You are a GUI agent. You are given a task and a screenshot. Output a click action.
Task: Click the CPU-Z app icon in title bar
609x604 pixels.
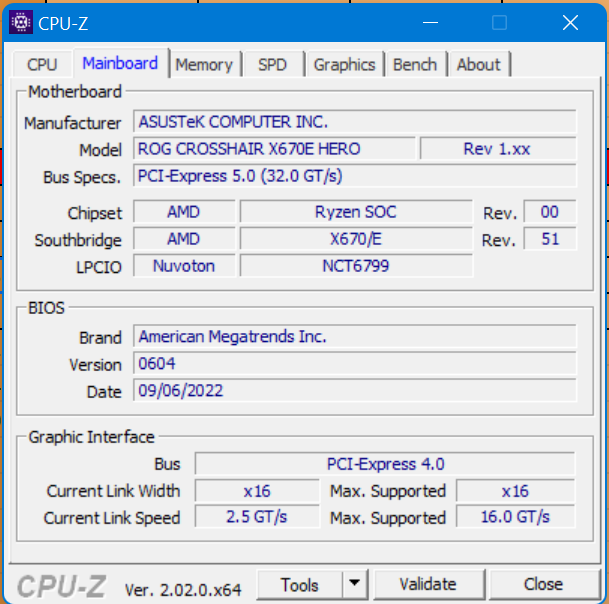click(x=21, y=23)
